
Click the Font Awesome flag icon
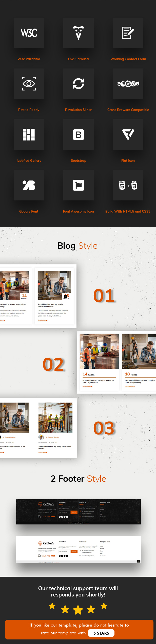79,185
